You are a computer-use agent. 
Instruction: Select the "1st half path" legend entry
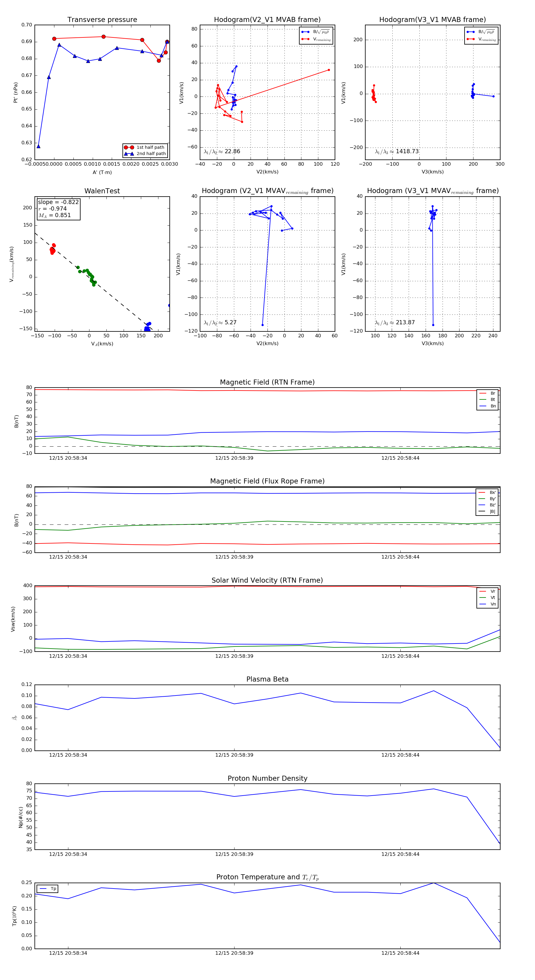[145, 147]
